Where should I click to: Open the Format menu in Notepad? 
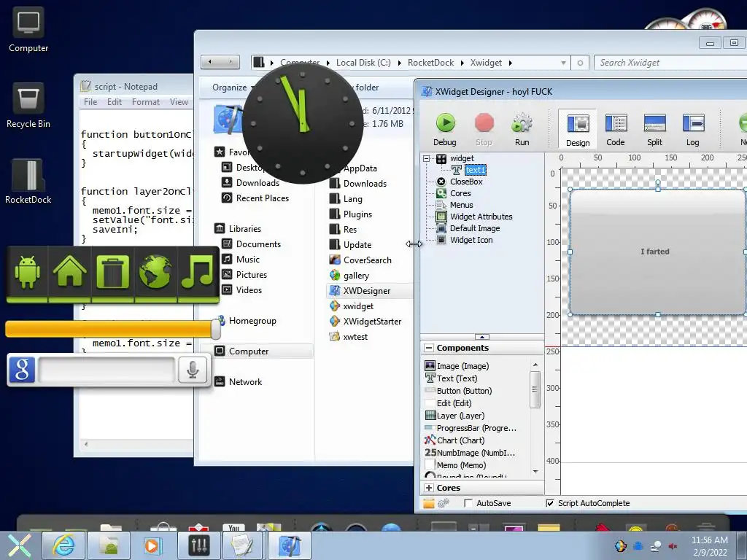(146, 102)
